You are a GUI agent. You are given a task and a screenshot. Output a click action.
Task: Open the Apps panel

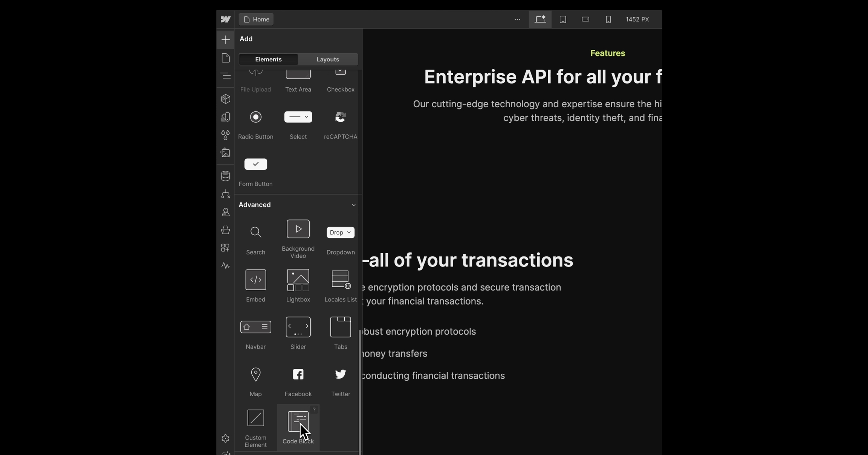(225, 248)
